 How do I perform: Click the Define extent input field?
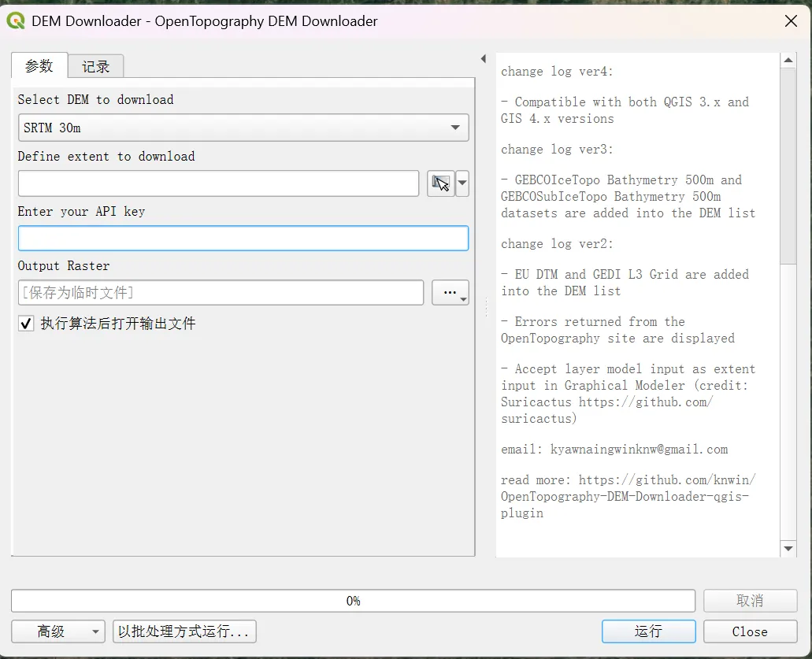tap(218, 183)
